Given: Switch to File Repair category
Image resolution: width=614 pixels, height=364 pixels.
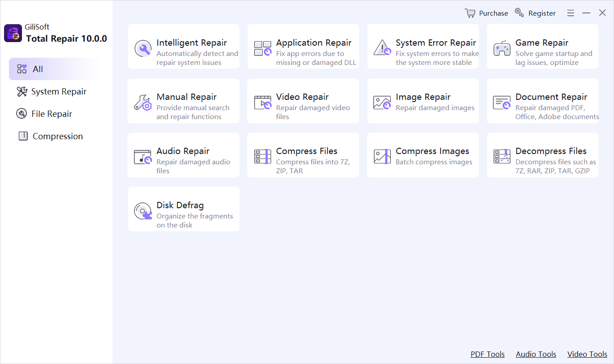Looking at the screenshot, I should tap(52, 114).
